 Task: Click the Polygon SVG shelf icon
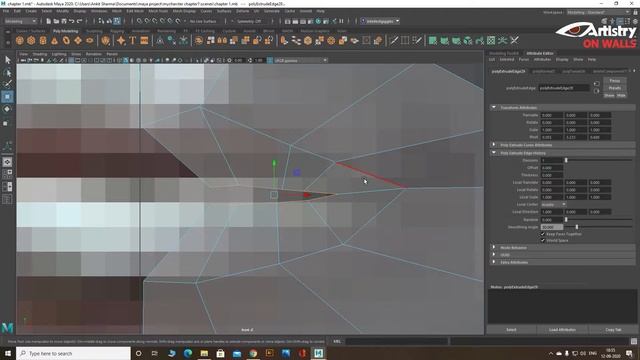pos(144,40)
